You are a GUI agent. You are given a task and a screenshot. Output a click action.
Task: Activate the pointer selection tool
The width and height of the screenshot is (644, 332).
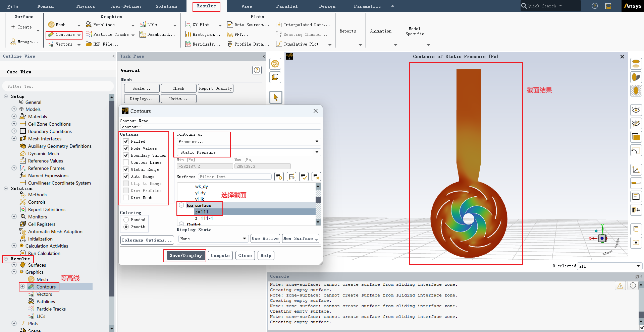[x=276, y=97]
